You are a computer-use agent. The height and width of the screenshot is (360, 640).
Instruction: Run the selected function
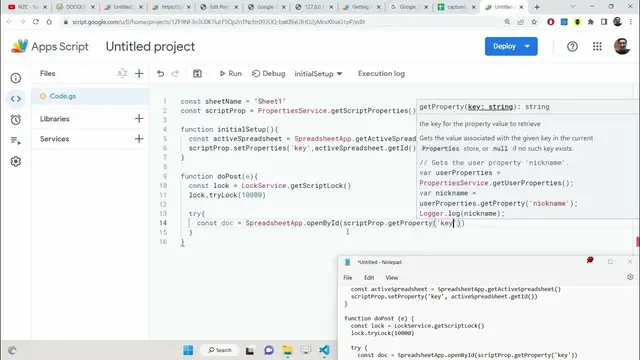[x=231, y=73]
